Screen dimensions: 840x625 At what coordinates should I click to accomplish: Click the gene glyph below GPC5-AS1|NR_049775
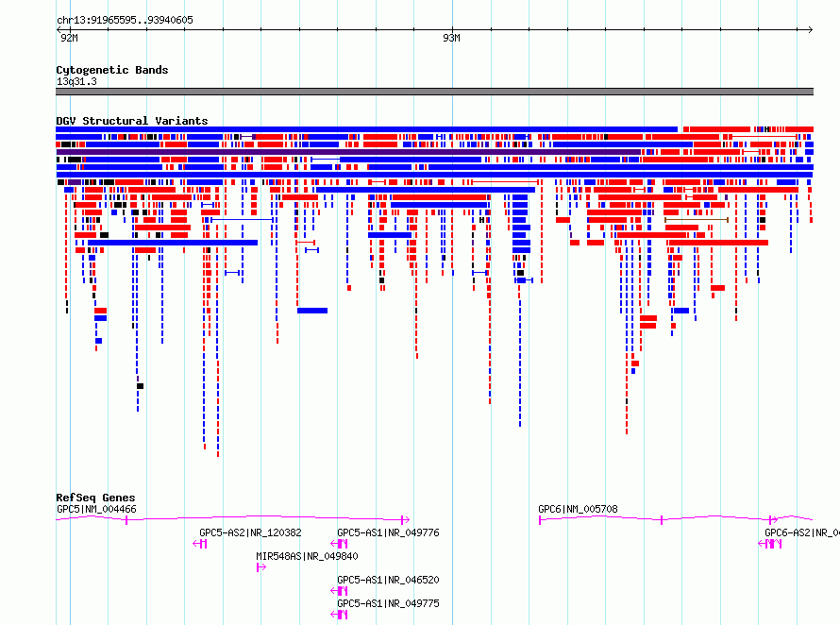click(x=339, y=615)
